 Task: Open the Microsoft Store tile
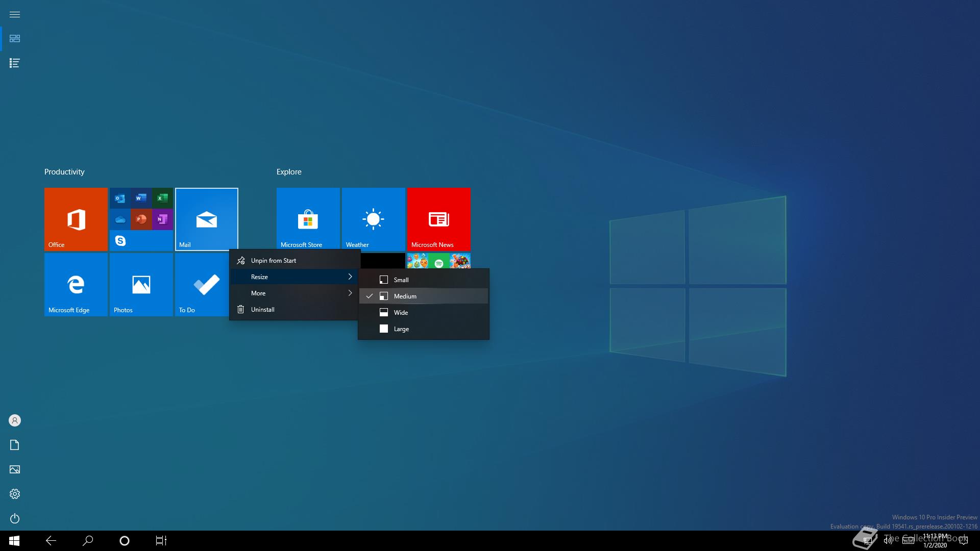[308, 219]
